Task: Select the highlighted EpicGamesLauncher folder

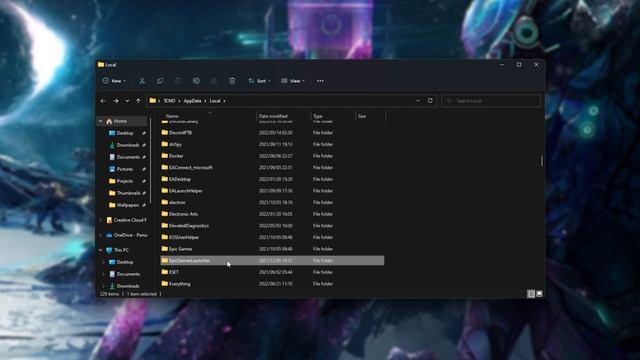Action: [x=272, y=260]
